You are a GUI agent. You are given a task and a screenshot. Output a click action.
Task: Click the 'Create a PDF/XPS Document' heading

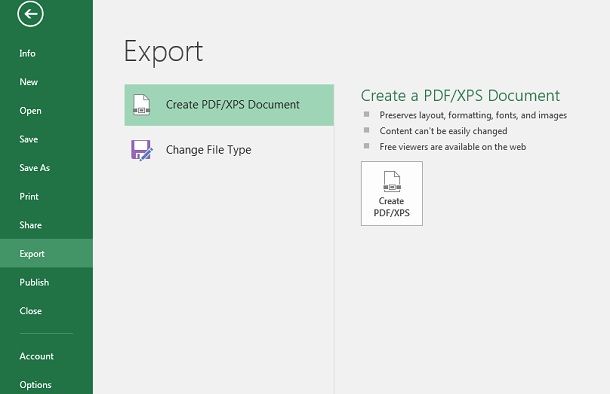pyautogui.click(x=460, y=96)
